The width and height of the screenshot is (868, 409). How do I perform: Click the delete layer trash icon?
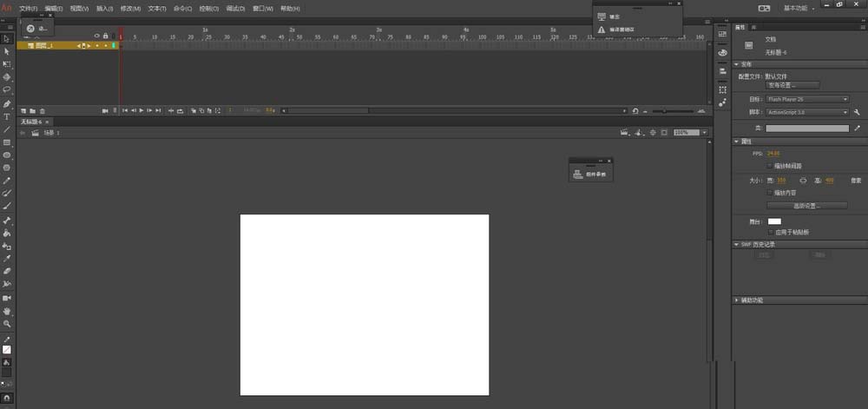point(42,110)
